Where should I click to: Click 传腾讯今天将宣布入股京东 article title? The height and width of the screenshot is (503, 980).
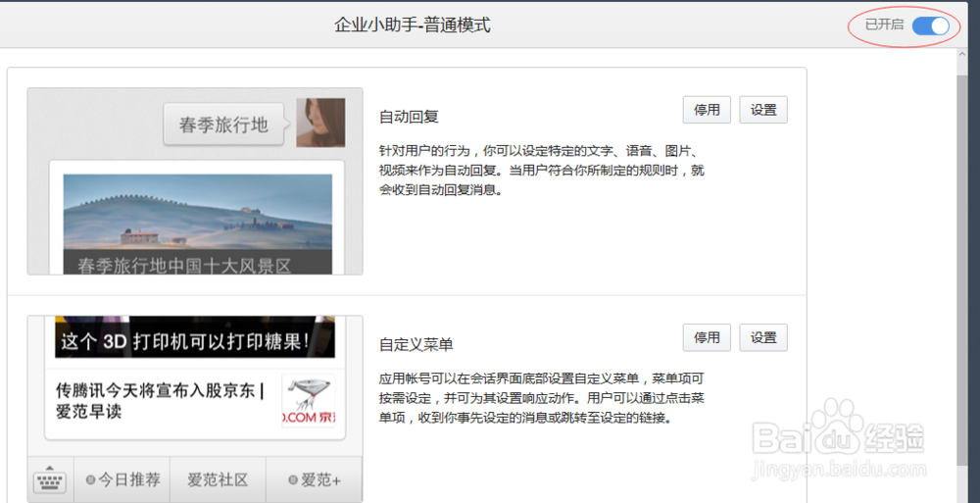160,401
